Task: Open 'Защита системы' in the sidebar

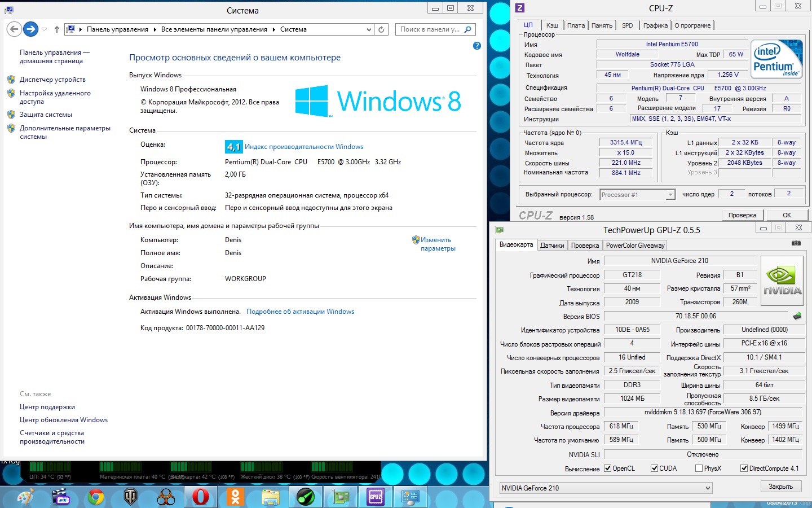Action: (x=46, y=115)
